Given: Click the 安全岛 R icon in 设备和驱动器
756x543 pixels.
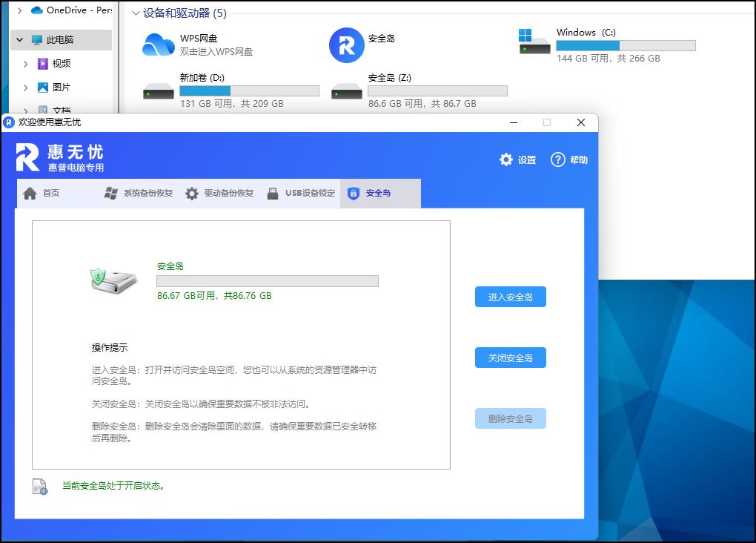Looking at the screenshot, I should (x=345, y=45).
